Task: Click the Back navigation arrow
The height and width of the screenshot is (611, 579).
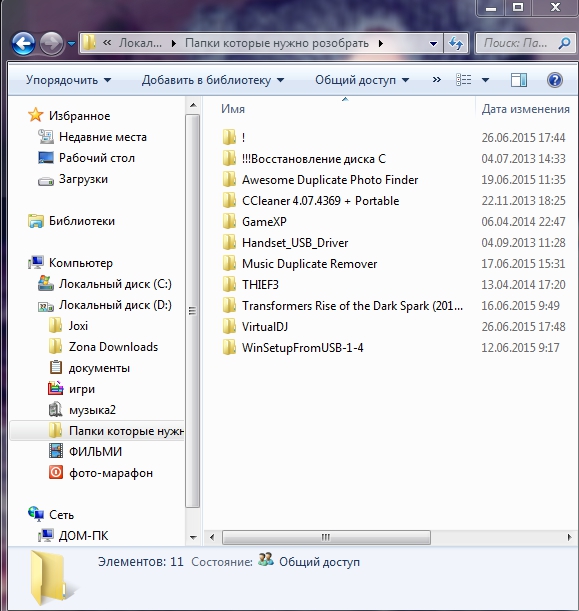Action: coord(23,43)
